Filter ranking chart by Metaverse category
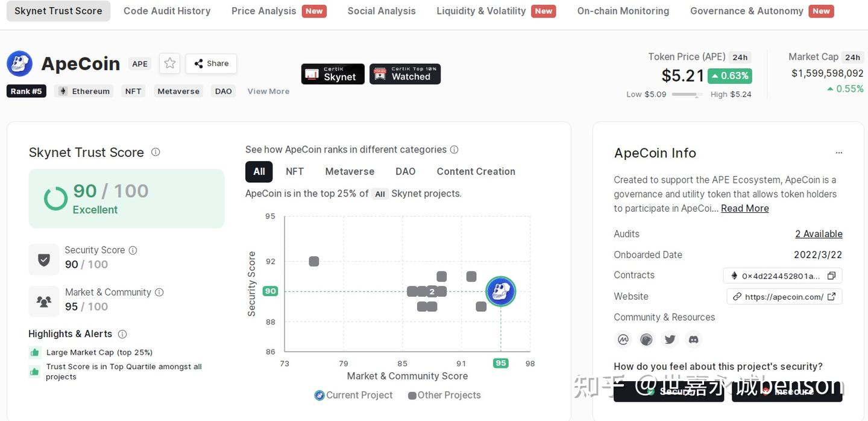Screen dimensions: 868x421 click(350, 171)
